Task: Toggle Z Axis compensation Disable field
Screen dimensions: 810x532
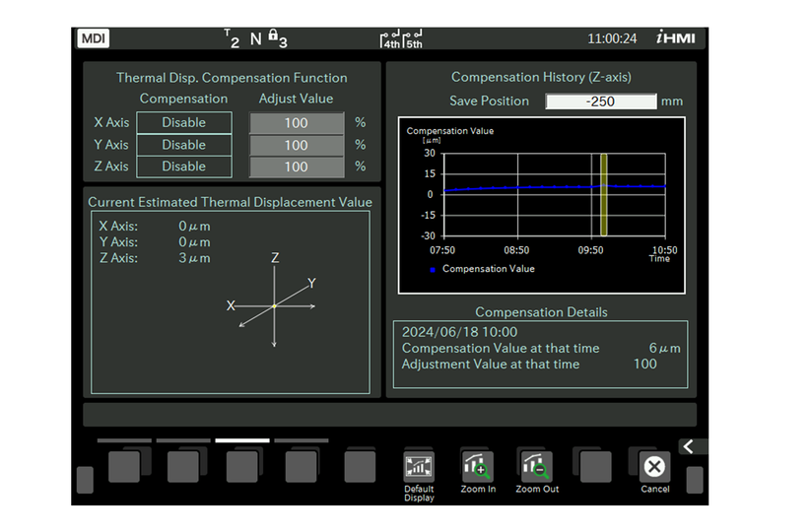Action: pyautogui.click(x=184, y=166)
